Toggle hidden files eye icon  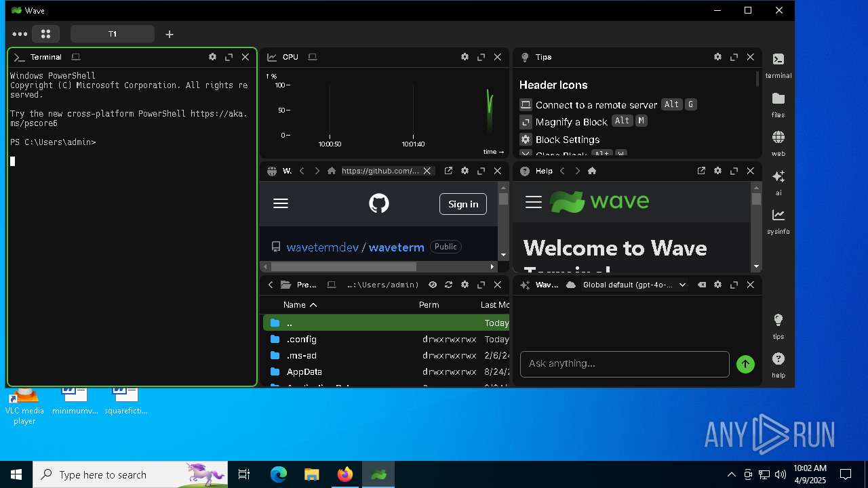point(432,285)
